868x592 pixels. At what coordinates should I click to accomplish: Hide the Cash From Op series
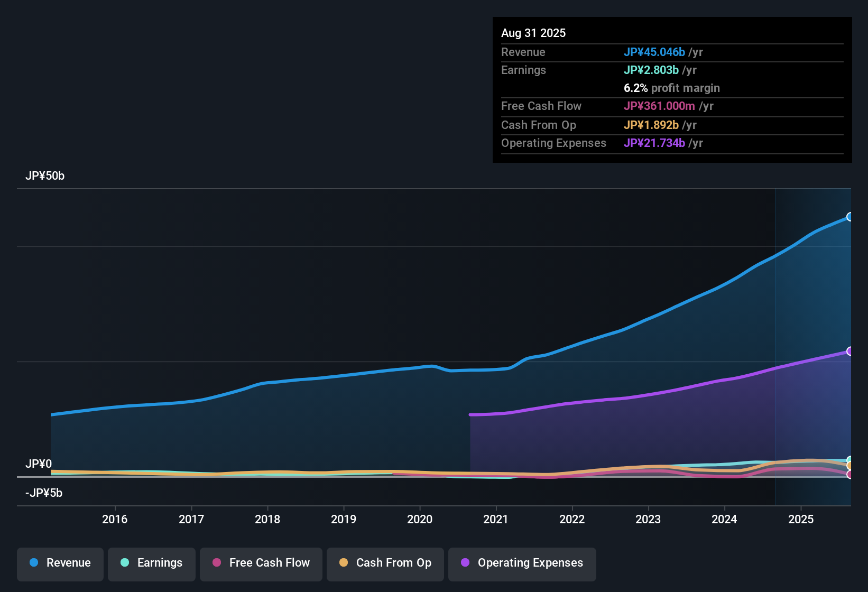pos(385,563)
